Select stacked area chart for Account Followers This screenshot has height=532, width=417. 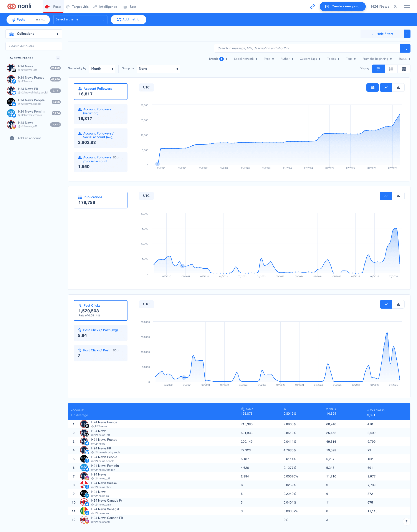point(372,87)
